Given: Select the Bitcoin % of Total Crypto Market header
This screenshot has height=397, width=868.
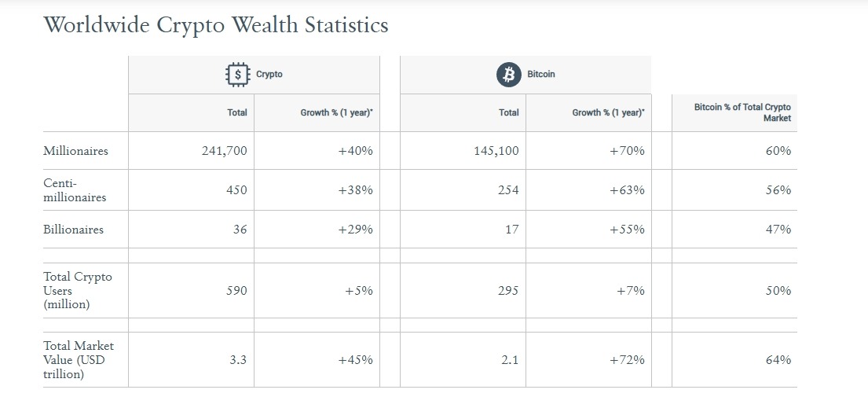Looking at the screenshot, I should click(x=742, y=112).
